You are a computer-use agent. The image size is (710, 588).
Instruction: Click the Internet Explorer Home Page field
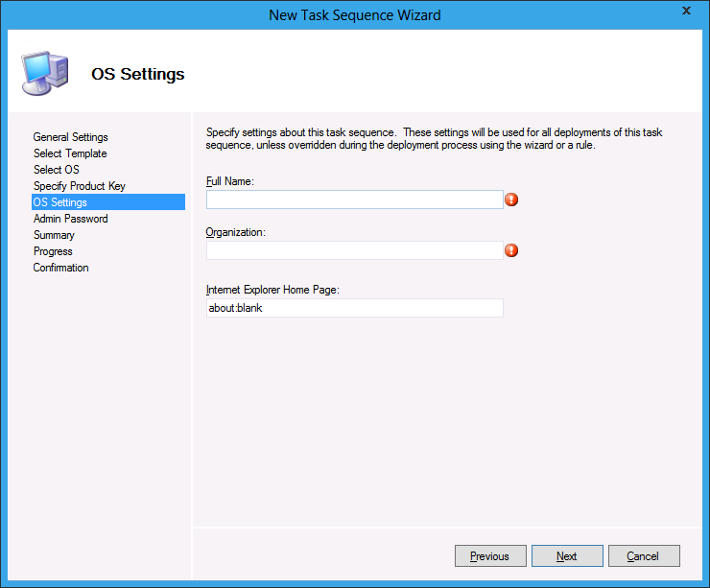point(354,308)
